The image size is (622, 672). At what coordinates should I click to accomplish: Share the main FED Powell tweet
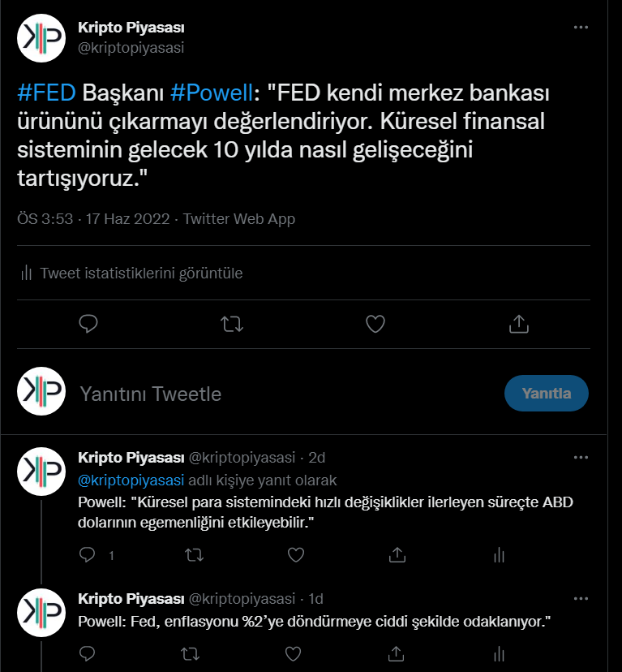click(518, 324)
